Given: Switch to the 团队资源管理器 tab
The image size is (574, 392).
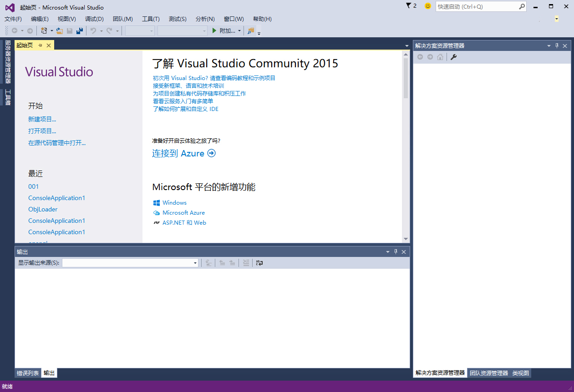Looking at the screenshot, I should pyautogui.click(x=488, y=373).
